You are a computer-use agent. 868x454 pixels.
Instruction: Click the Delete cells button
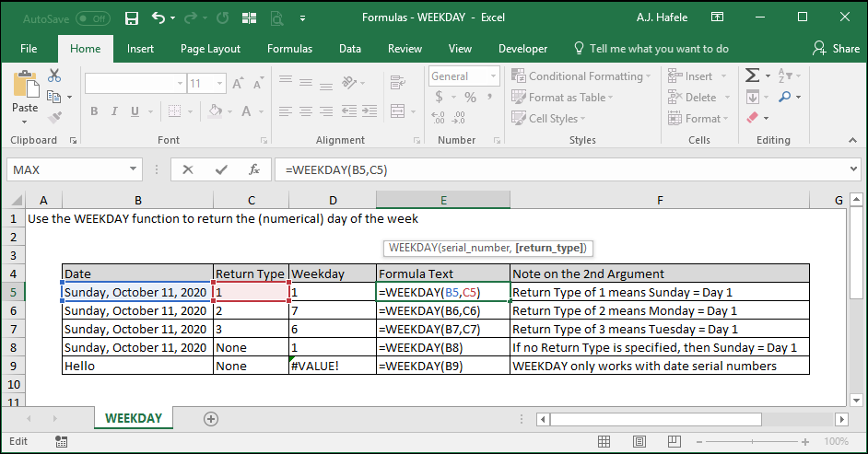point(692,98)
